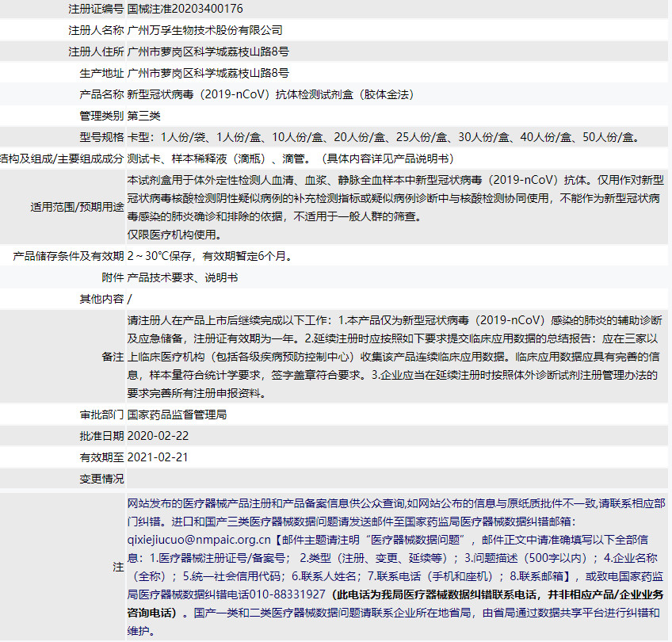Screen dimensions: 672x642
Task: Select the label 注 in the last row
Action: coord(118,567)
